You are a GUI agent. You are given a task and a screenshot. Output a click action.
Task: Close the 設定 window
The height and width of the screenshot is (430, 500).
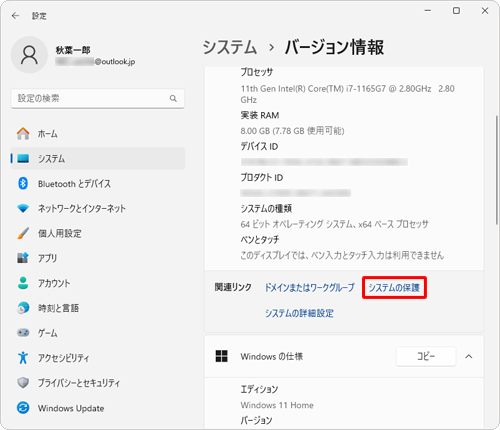(485, 11)
